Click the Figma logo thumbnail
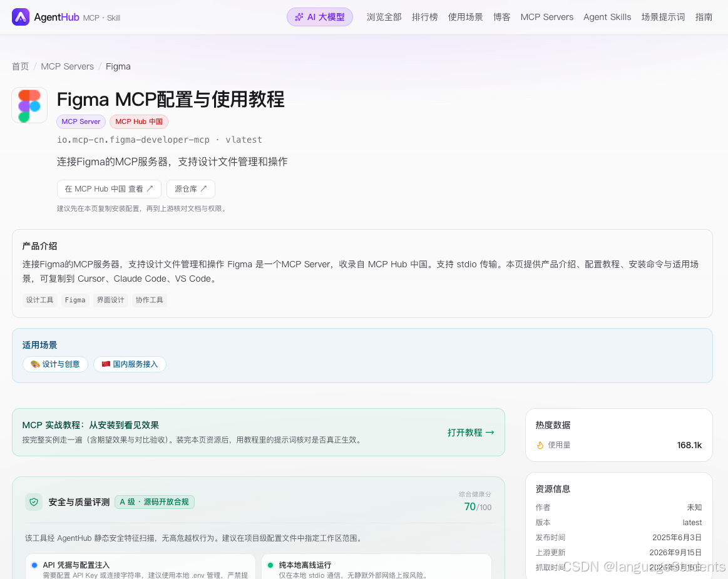Image resolution: width=728 pixels, height=579 pixels. (29, 105)
